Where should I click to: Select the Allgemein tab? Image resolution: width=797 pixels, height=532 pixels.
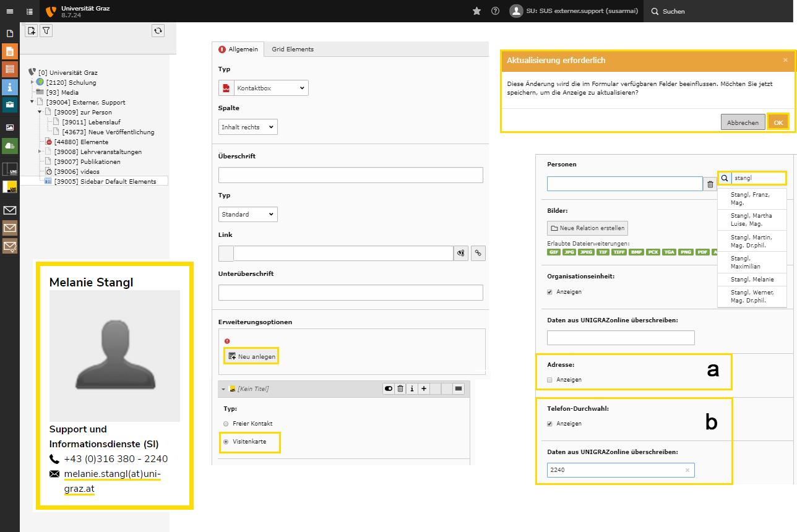238,49
